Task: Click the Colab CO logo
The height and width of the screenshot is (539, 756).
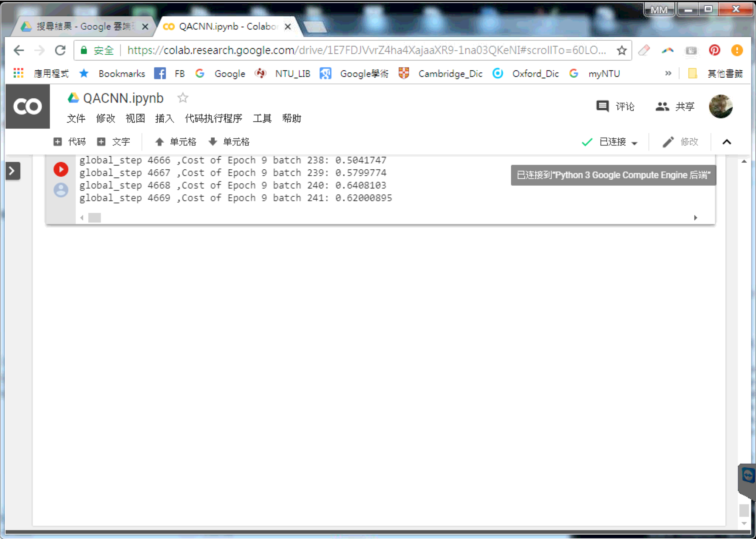Action: pos(28,106)
